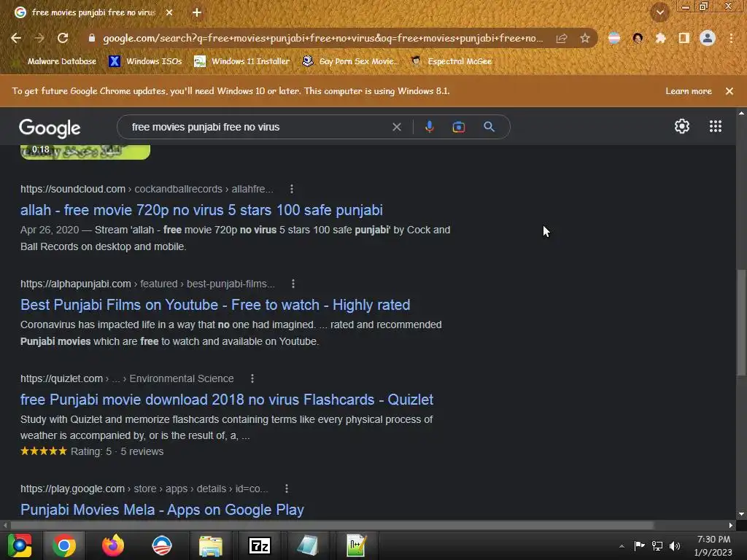
Task: Open the clock showing 7:30 PM
Action: click(x=713, y=545)
